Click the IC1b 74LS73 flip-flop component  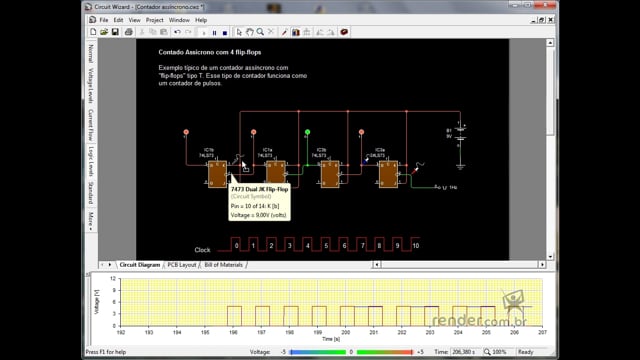point(217,174)
